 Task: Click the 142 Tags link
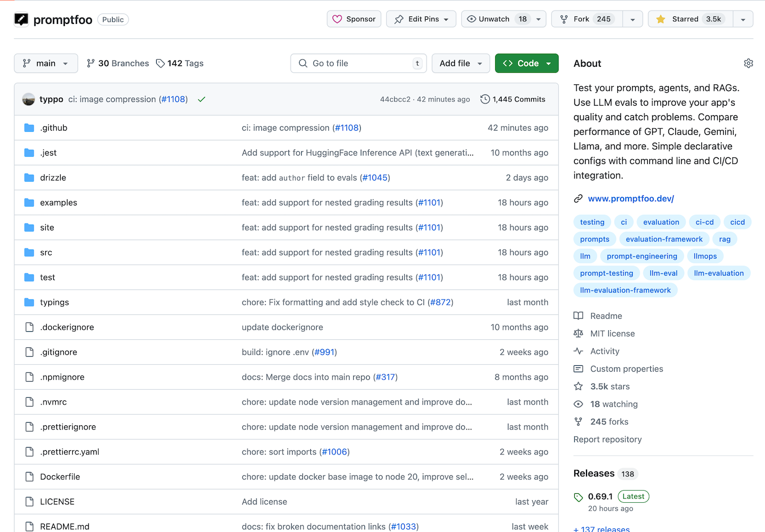click(x=180, y=63)
